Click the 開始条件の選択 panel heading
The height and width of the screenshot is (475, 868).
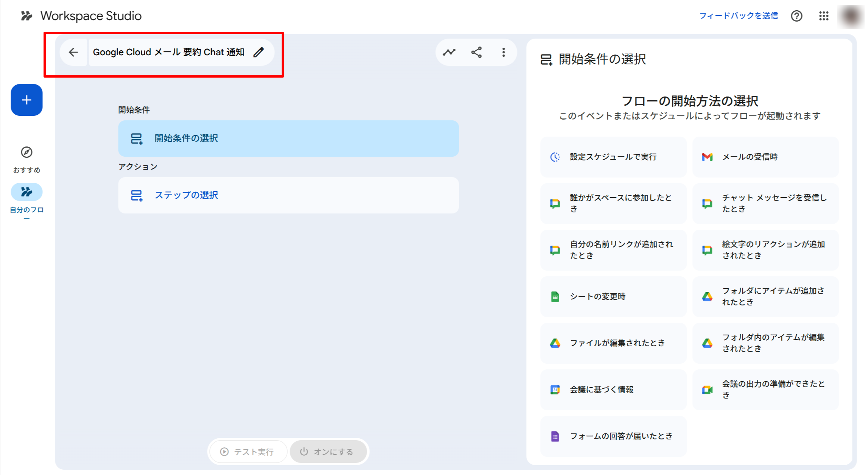tap(602, 59)
